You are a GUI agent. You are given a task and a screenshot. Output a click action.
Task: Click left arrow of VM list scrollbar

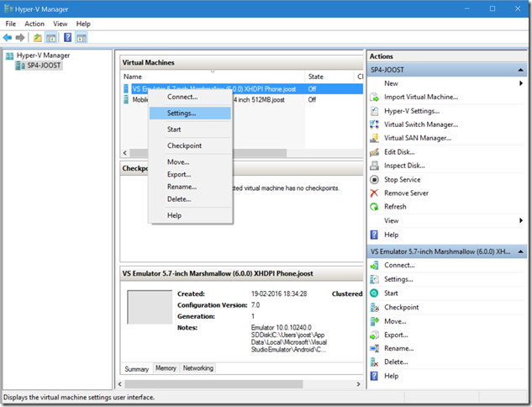pyautogui.click(x=125, y=153)
